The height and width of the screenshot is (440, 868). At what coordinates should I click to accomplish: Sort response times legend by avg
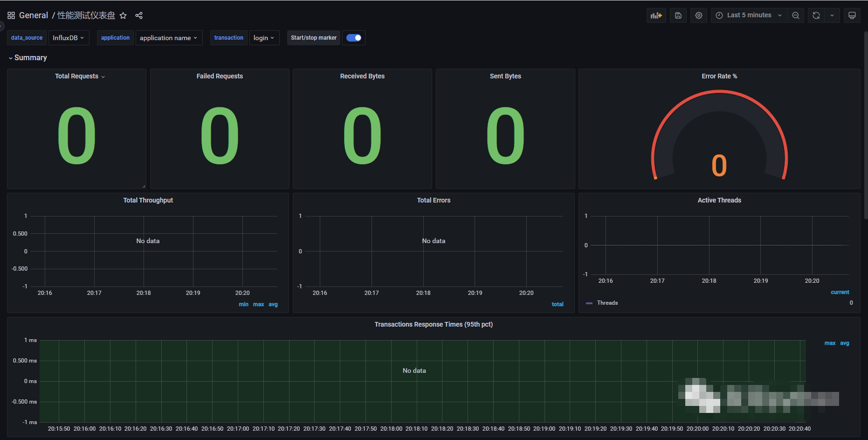tap(845, 343)
